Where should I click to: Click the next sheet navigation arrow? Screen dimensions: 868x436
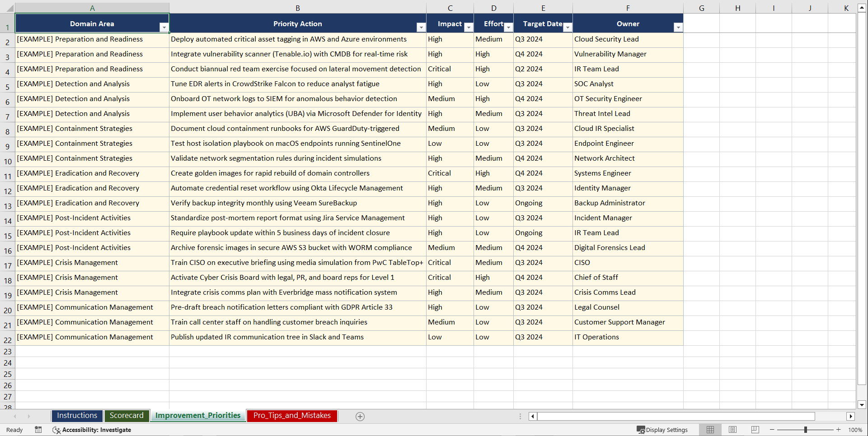coord(29,416)
